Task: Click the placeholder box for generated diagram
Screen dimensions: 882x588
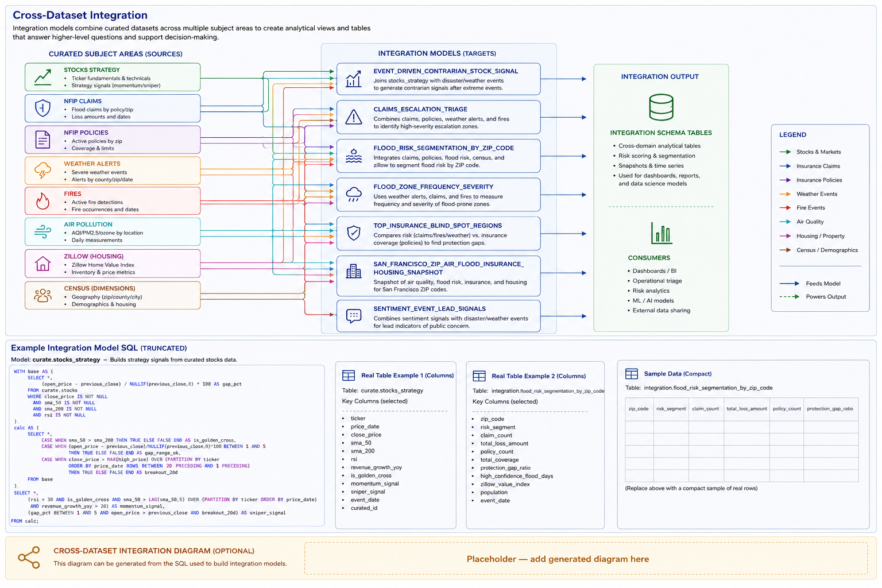Action: [x=586, y=558]
